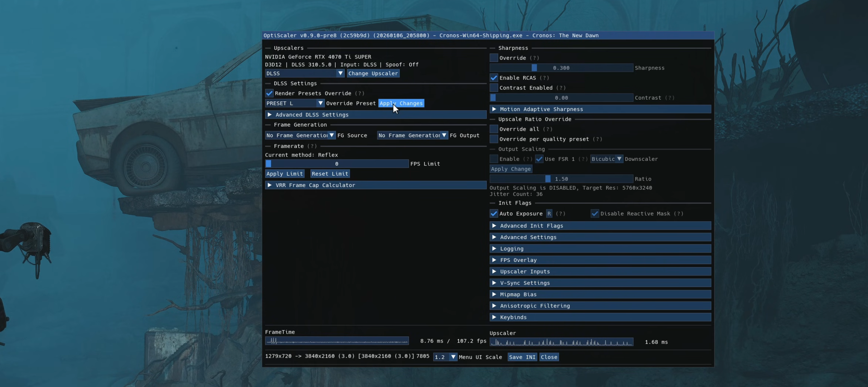This screenshot has height=387, width=868.
Task: Expand FPS Overlay settings
Action: (494, 260)
